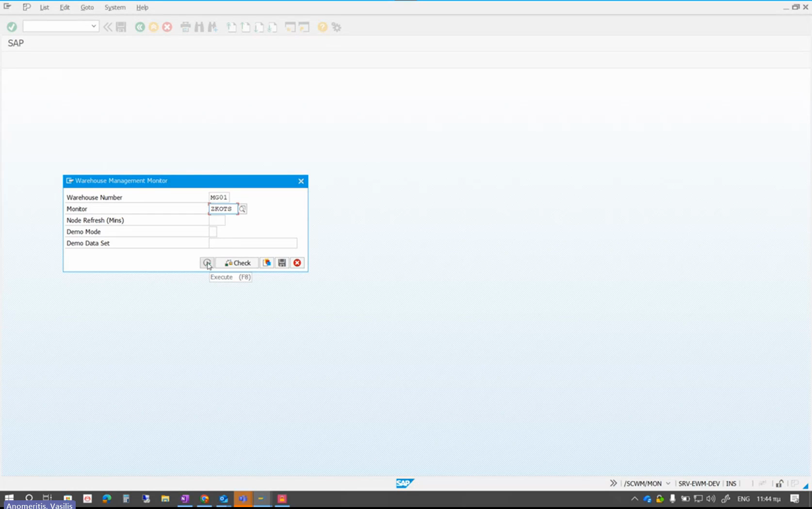Click the green Enter checkmark icon

click(x=12, y=27)
